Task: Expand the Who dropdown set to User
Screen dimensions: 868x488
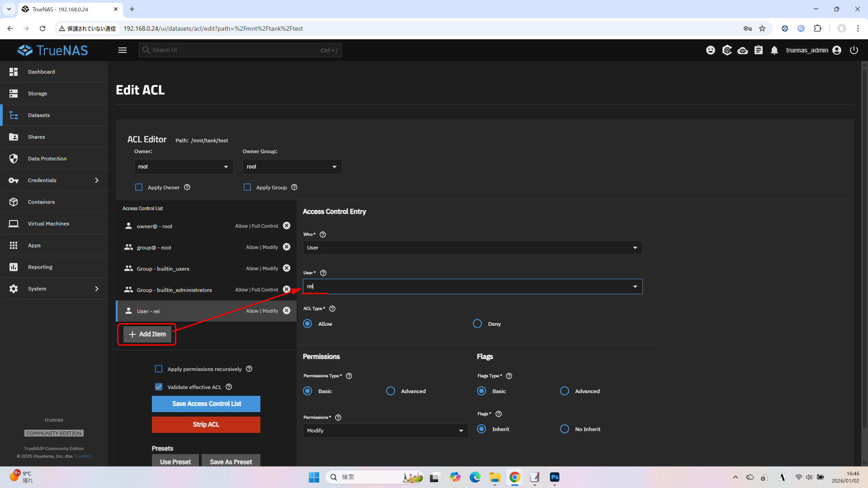Action: pyautogui.click(x=472, y=248)
